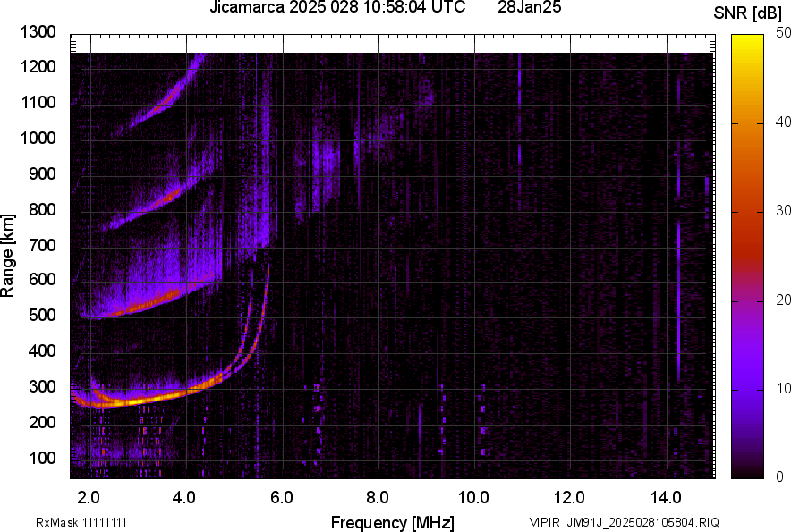
Task: Click the Range [km] axis label
Action: click(x=8, y=256)
